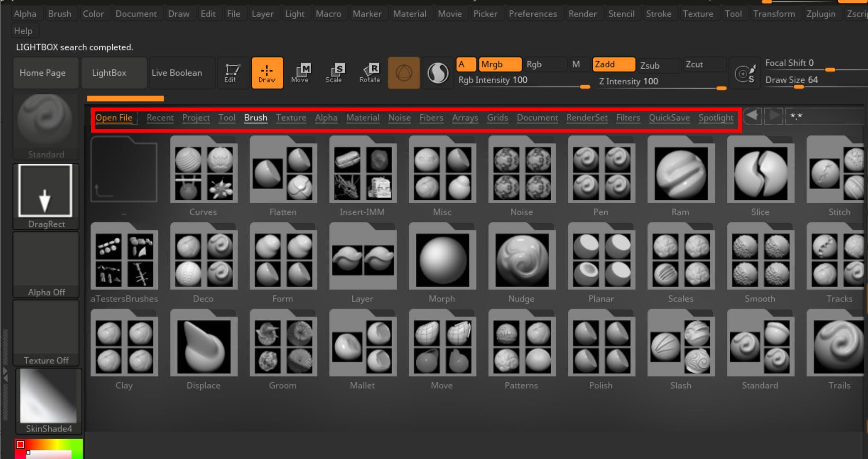
Task: Toggle Zcut mode
Action: pos(704,64)
